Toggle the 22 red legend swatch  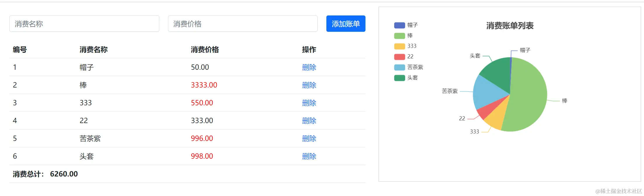(399, 57)
